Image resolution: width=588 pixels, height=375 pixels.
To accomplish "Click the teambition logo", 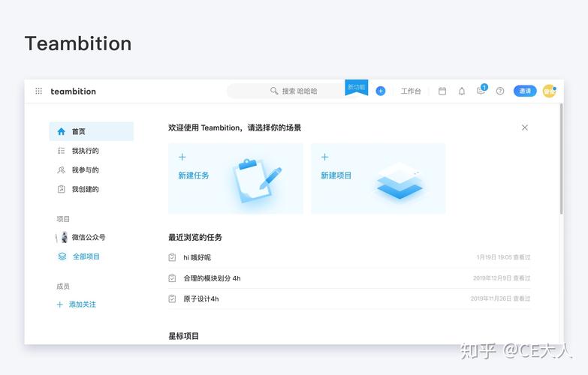I will (x=73, y=91).
